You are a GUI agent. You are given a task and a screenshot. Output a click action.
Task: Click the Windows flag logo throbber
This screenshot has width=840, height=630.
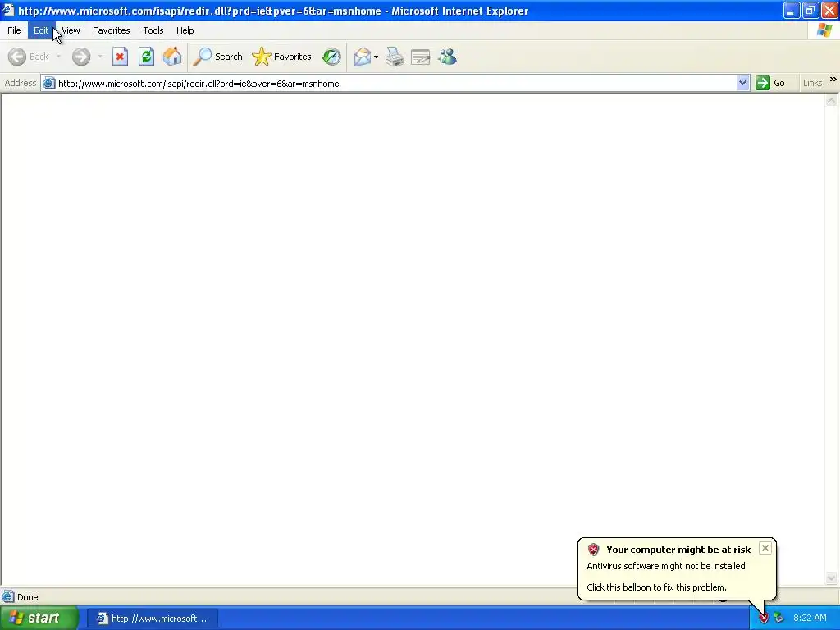pos(824,30)
